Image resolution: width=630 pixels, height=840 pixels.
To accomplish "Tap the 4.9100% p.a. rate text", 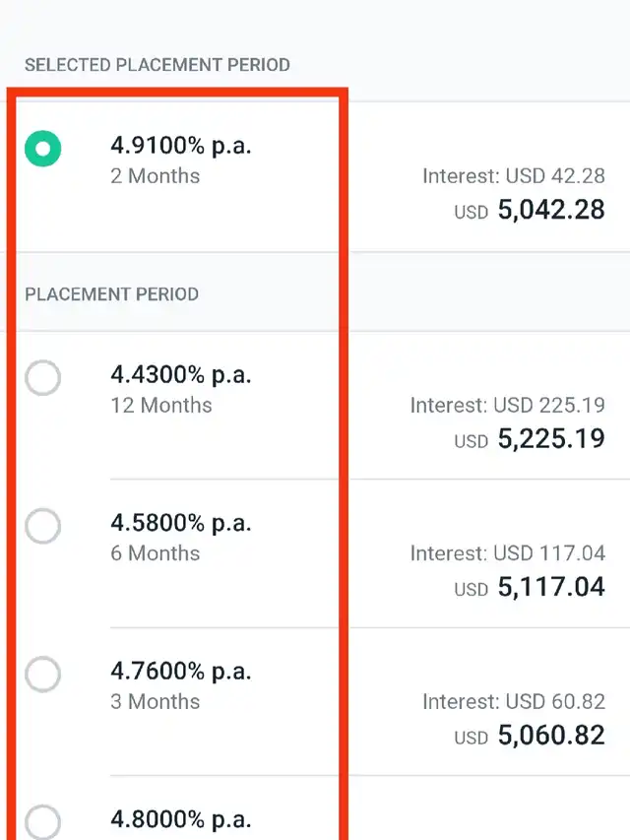I will [x=181, y=146].
